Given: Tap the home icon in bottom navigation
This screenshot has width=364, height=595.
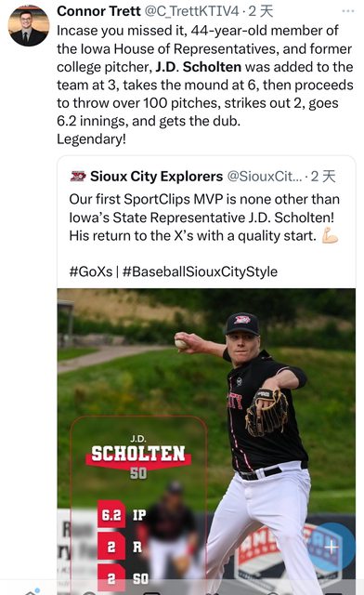Looking at the screenshot, I should 32,591.
